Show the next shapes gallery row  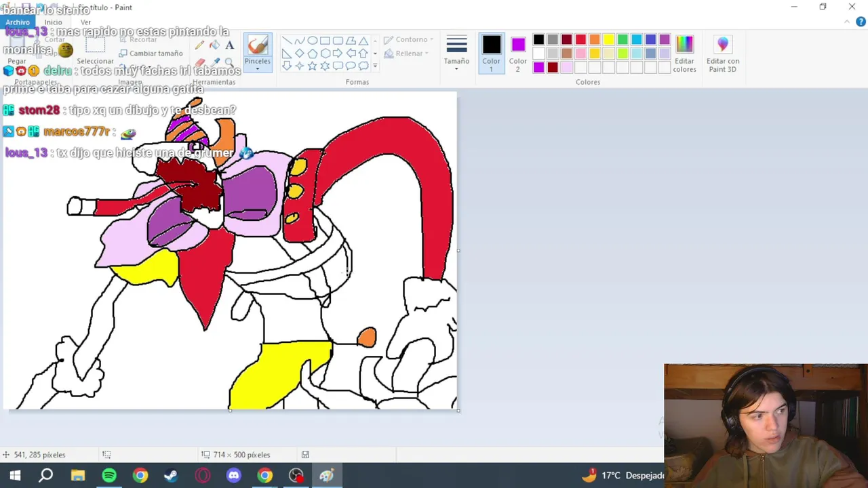point(375,54)
